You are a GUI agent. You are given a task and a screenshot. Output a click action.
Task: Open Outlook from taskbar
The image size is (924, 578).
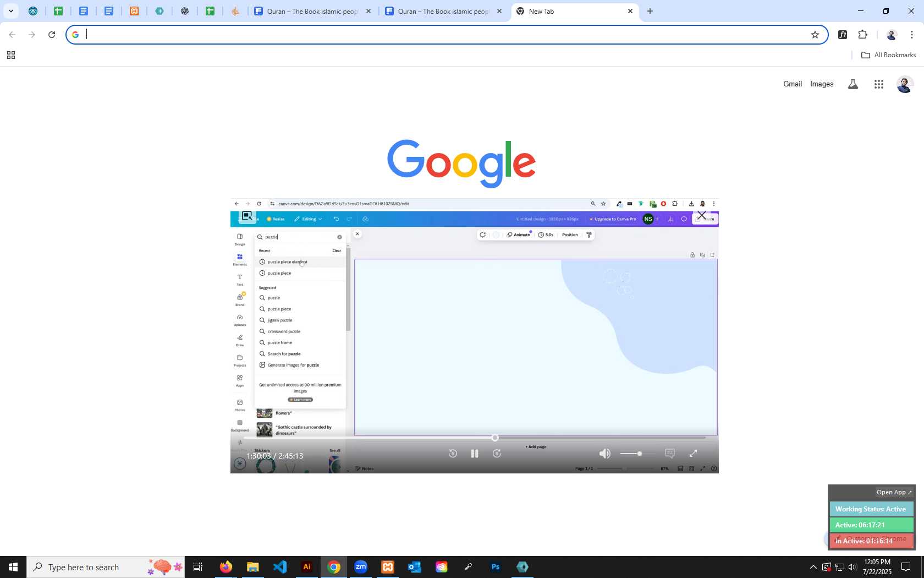click(415, 567)
